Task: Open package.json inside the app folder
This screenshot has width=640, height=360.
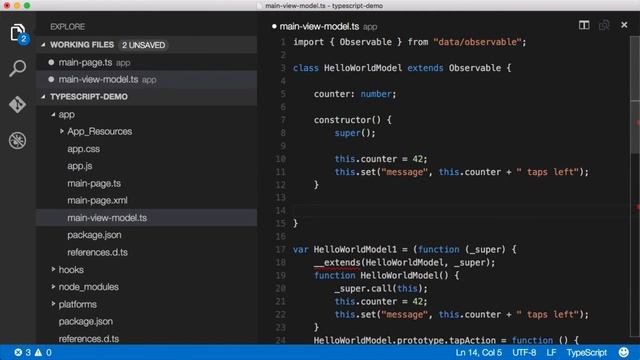Action: coord(94,235)
